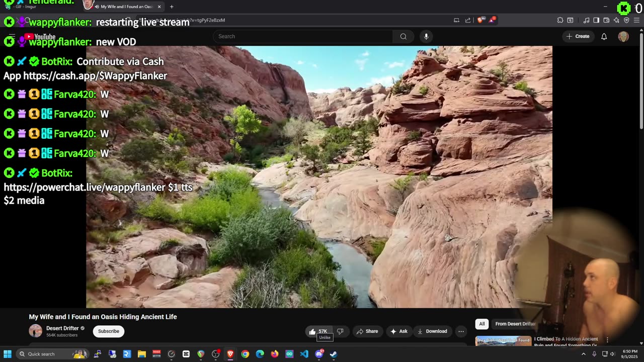
Task: Open Firefox from the taskbar
Action: [x=275, y=354]
